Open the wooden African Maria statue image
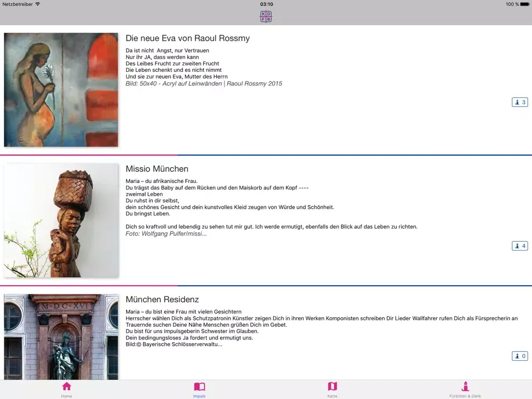Image resolution: width=532 pixels, height=399 pixels. coord(61,221)
